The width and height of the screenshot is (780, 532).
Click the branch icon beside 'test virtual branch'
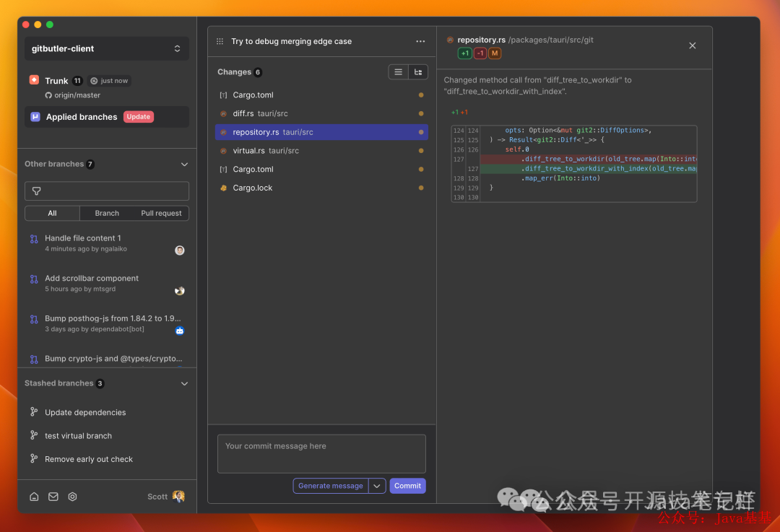pos(34,435)
